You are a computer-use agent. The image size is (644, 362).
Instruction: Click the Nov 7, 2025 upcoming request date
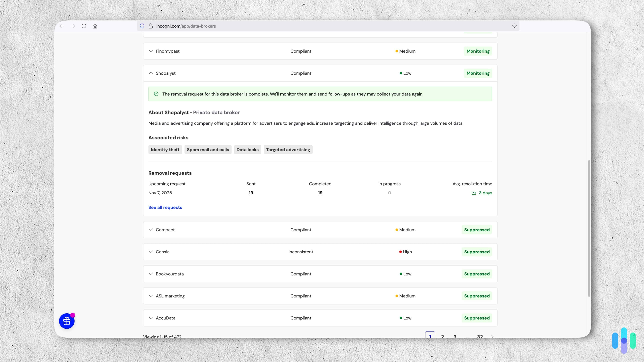pyautogui.click(x=160, y=193)
